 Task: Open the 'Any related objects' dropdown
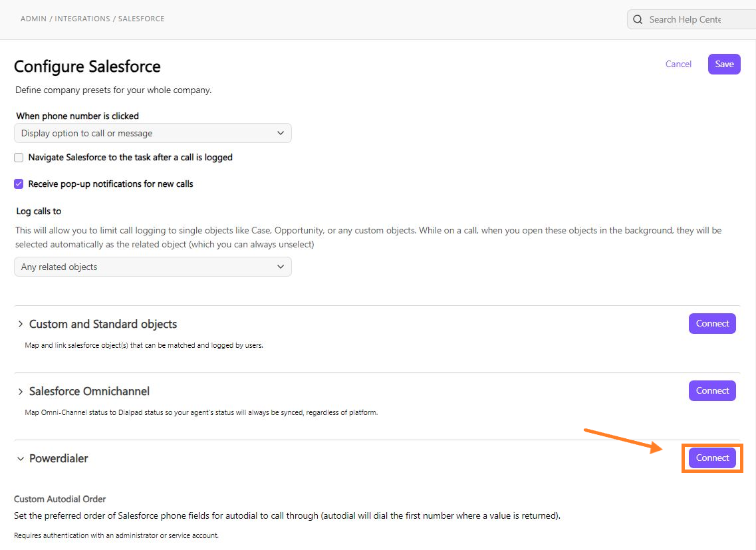click(153, 267)
